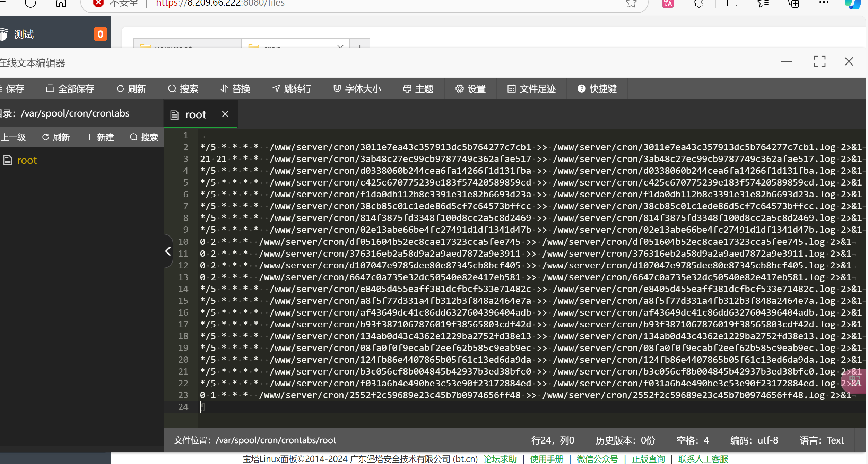Viewport: 868px width, 464px height.
Task: Change language mode via 语言: Text
Action: tap(822, 440)
